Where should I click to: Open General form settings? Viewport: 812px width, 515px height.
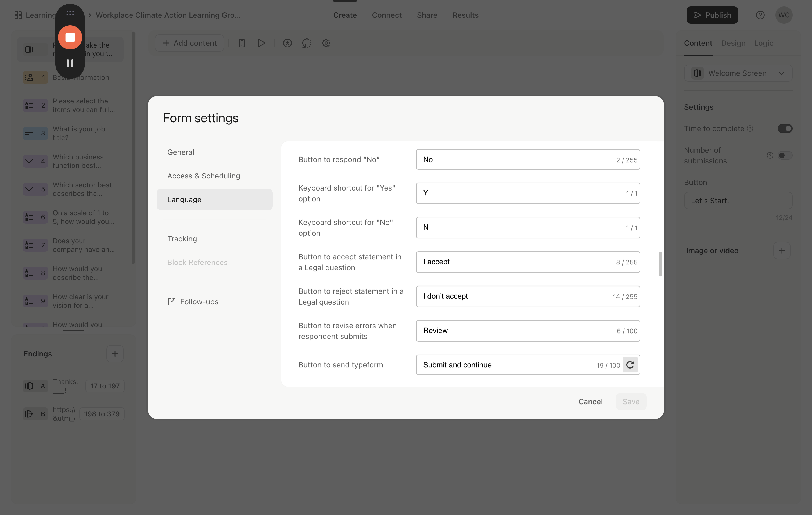coord(214,152)
